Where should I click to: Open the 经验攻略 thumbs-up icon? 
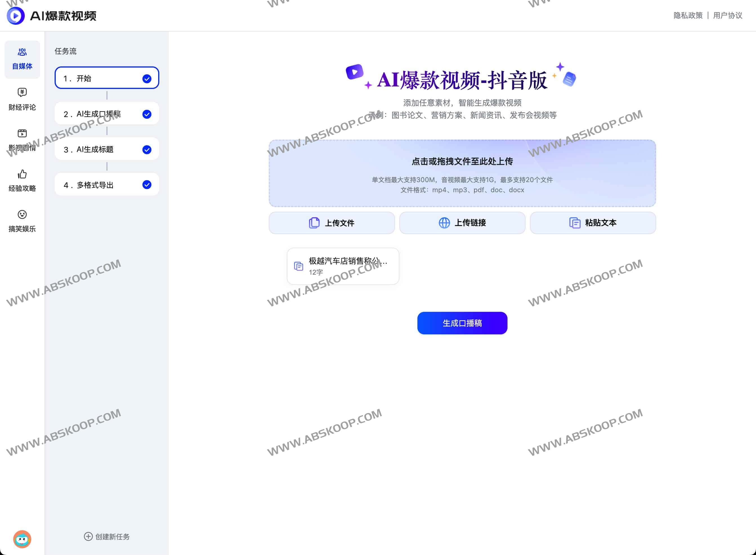[x=22, y=174]
